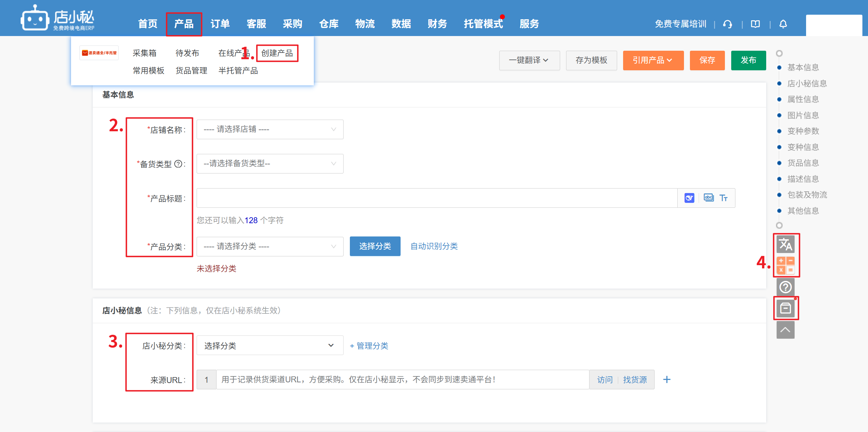Click the whale AI icon beside title field

coord(689,198)
